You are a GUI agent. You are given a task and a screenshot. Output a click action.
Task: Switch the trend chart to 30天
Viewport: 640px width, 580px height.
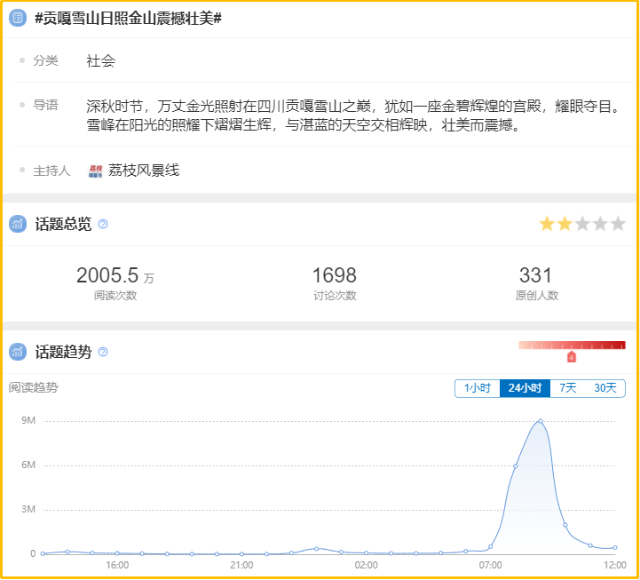pos(605,388)
